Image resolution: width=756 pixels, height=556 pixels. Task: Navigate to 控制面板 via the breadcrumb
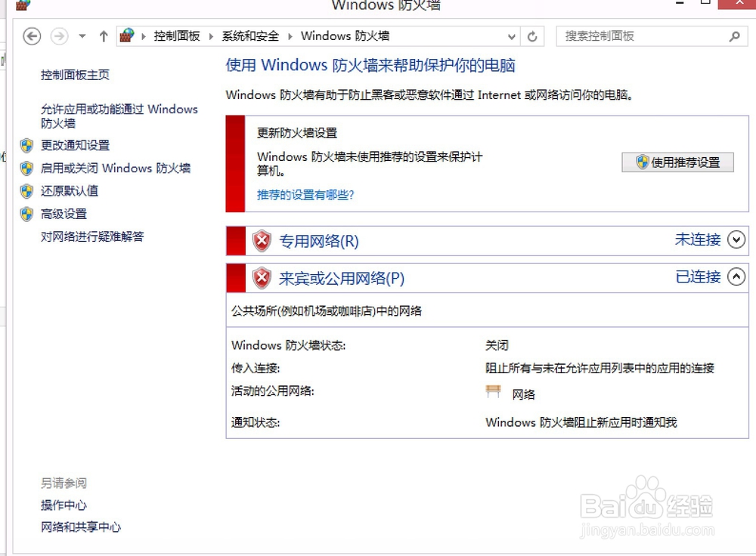pyautogui.click(x=175, y=35)
